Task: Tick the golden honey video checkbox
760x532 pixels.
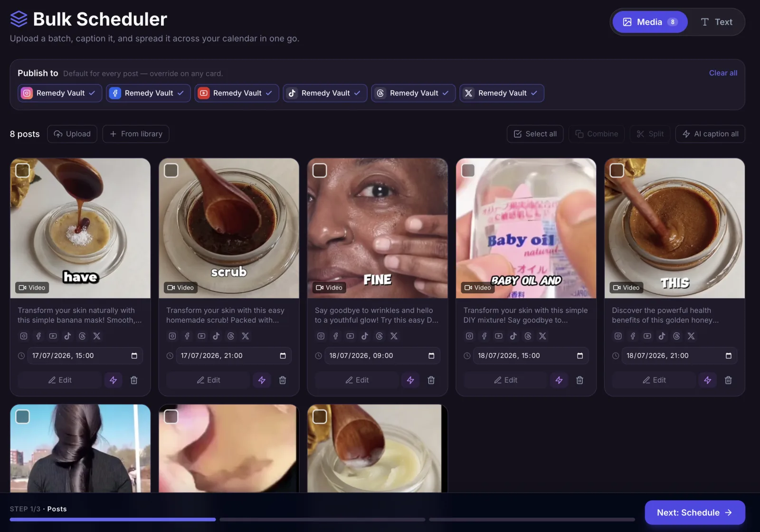Action: [617, 170]
